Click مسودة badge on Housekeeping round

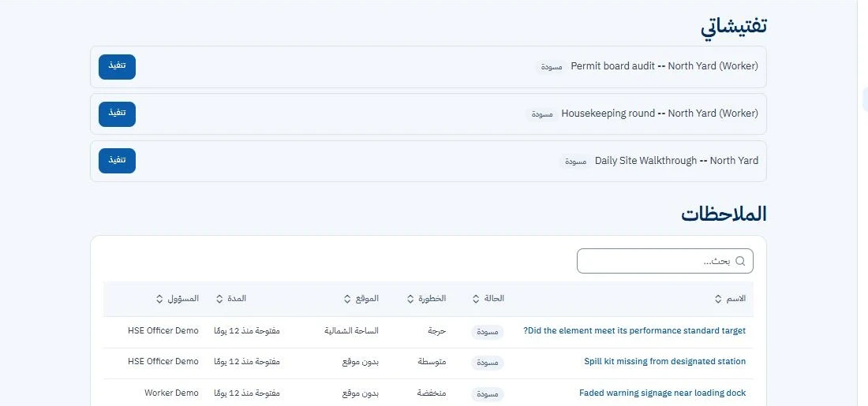542,114
